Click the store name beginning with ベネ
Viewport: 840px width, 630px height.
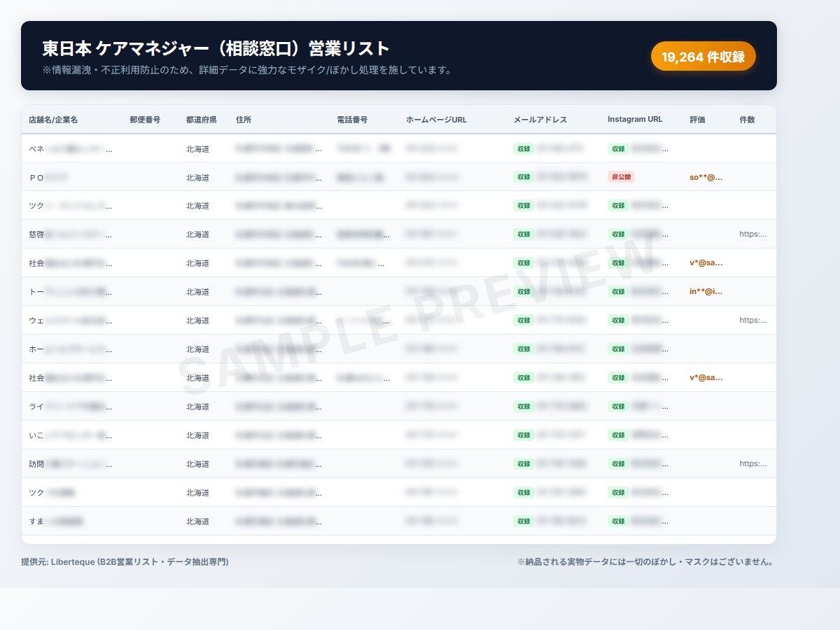point(71,149)
